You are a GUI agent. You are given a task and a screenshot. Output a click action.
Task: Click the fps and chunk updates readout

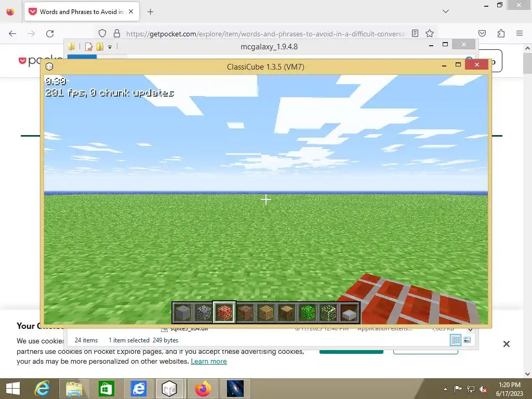[x=110, y=92]
